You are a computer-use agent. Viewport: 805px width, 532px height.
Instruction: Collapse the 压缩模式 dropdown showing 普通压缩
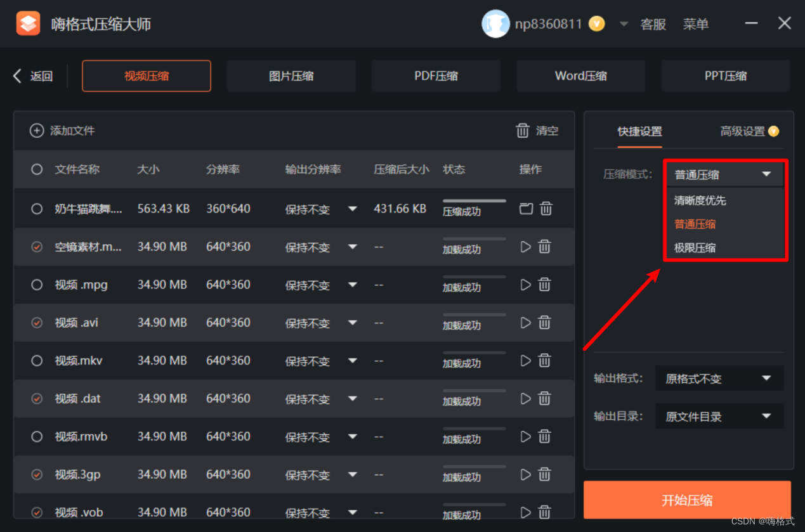click(724, 174)
